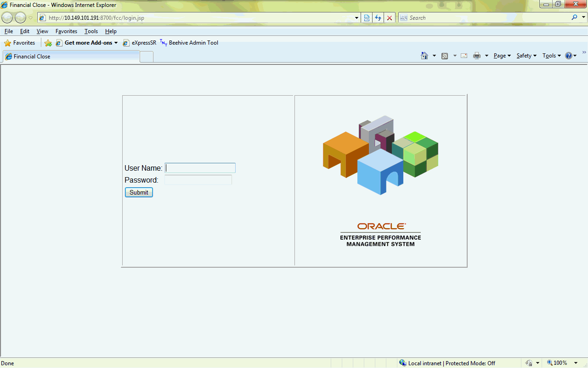Image resolution: width=588 pixels, height=368 pixels.
Task: Print the page with the printer icon
Action: [x=477, y=56]
